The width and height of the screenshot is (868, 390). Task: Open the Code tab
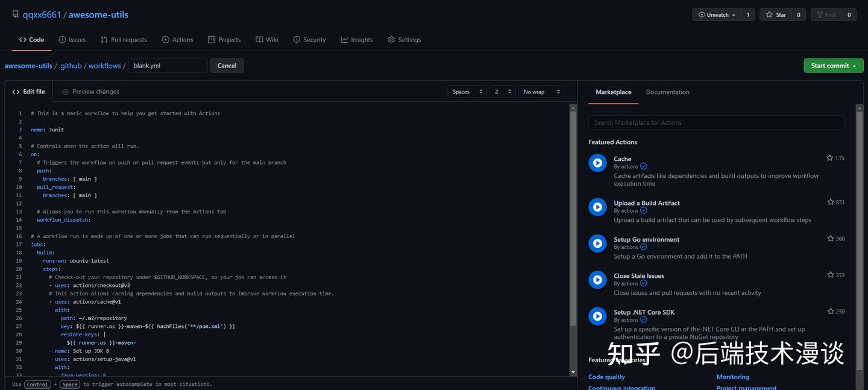[31, 40]
